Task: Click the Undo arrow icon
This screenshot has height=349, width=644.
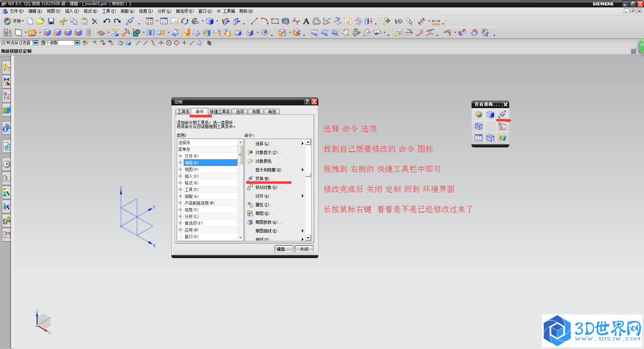Action: click(x=107, y=21)
